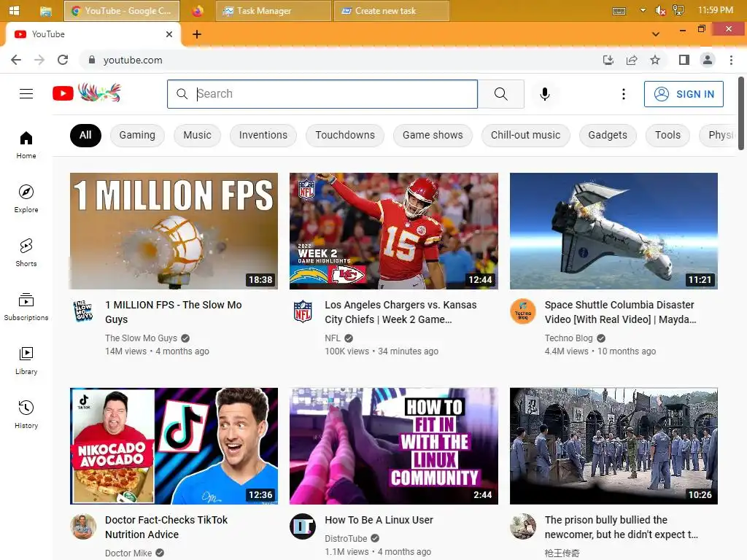This screenshot has width=747, height=560.
Task: Reload the YouTube page
Action: [63, 60]
